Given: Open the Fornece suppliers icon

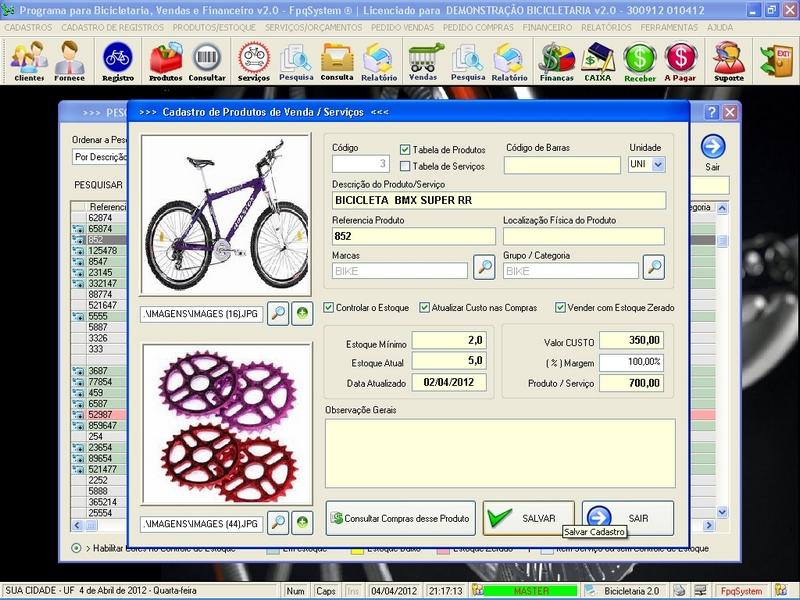Looking at the screenshot, I should pyautogui.click(x=69, y=61).
